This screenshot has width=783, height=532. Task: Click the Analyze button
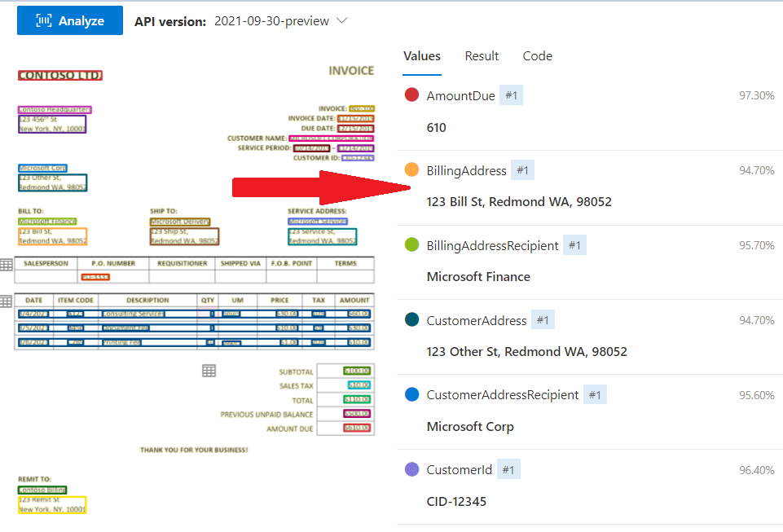69,20
